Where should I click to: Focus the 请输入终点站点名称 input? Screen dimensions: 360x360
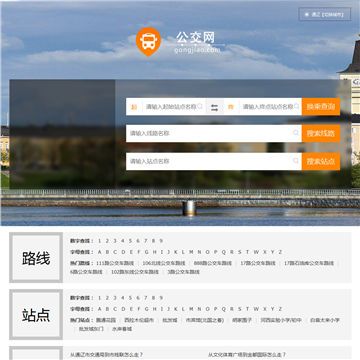tap(270, 107)
